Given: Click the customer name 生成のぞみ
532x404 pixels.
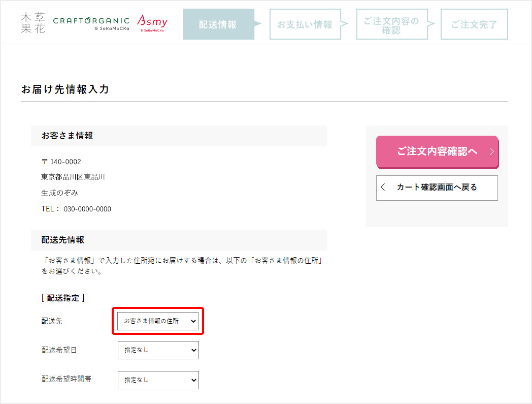Looking at the screenshot, I should tap(59, 193).
